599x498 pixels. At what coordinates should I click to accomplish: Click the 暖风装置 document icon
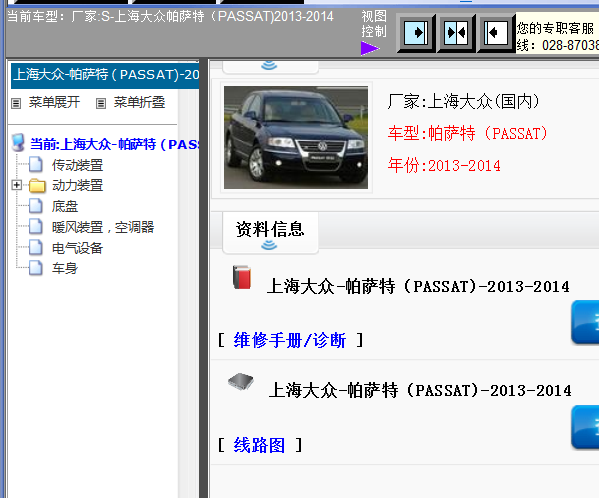tap(36, 226)
